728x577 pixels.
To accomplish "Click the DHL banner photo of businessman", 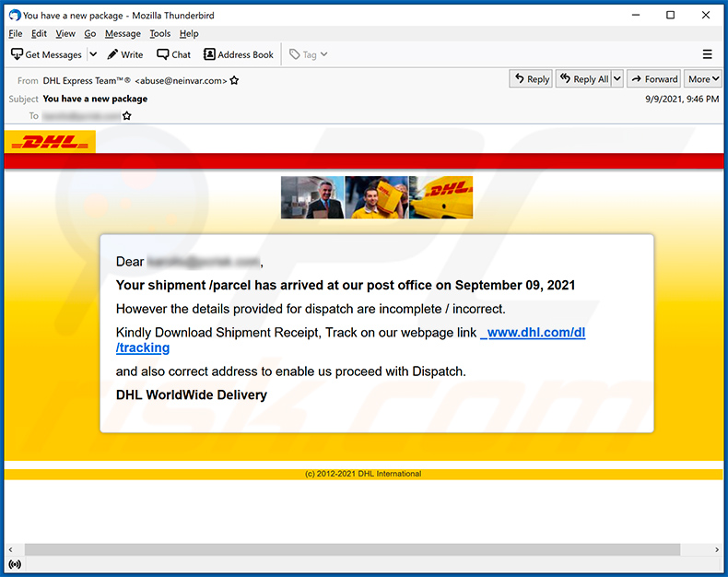I will (x=312, y=197).
